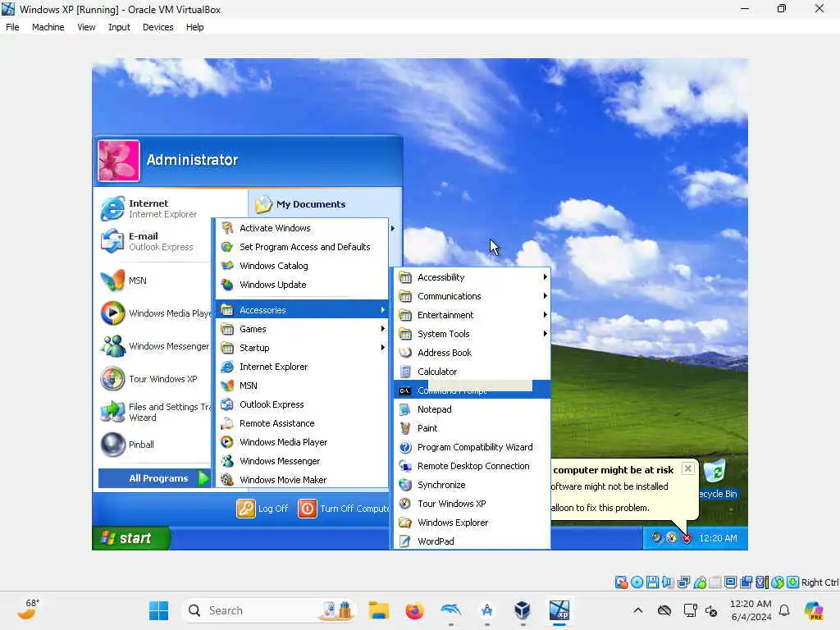Open Windows Update
This screenshot has height=630, width=840.
302,285
